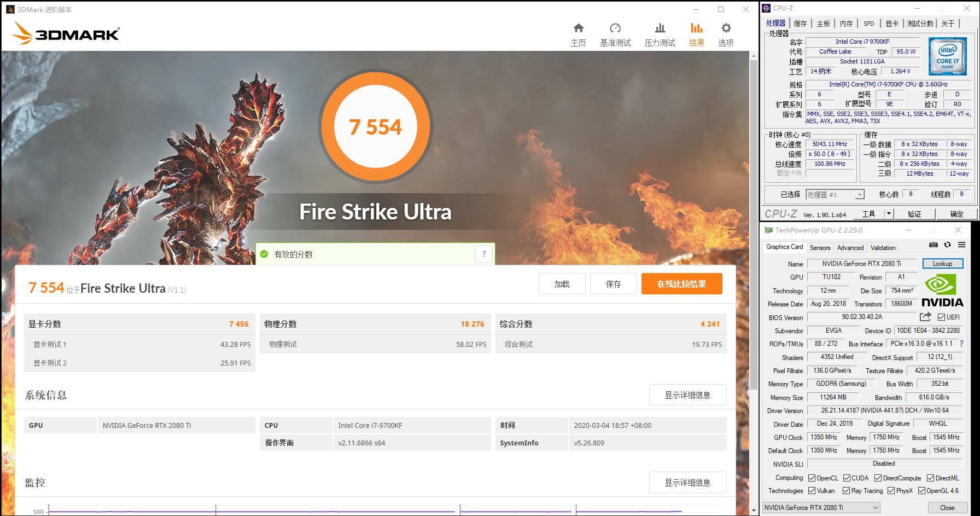980x516 pixels.
Task: Open the Sensors tab in GPU-Z
Action: click(x=820, y=248)
